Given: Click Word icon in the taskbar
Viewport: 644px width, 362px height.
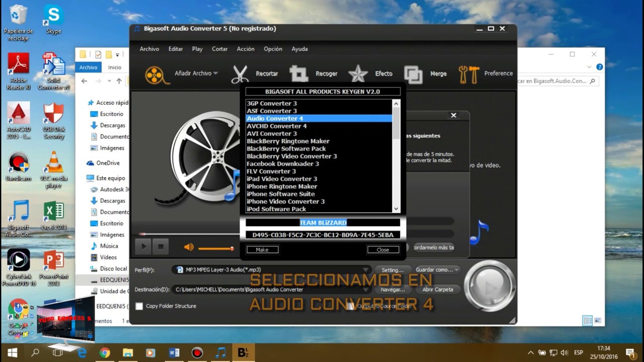Looking at the screenshot, I should [174, 352].
